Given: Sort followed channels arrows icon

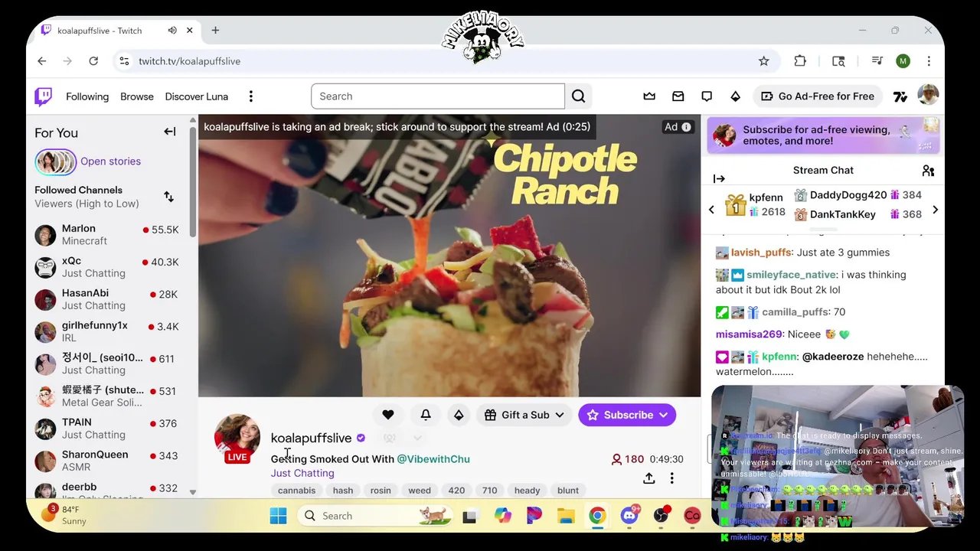Looking at the screenshot, I should 168,197.
